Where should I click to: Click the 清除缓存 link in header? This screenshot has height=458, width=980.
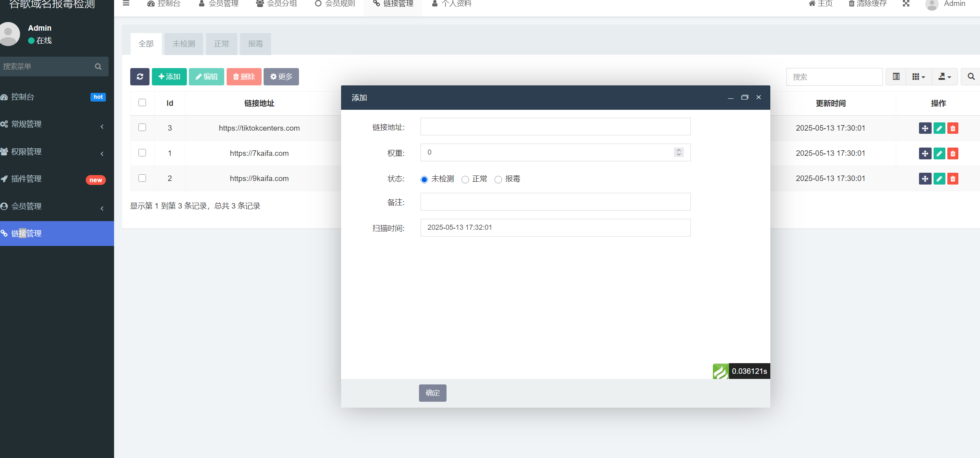[x=867, y=4]
